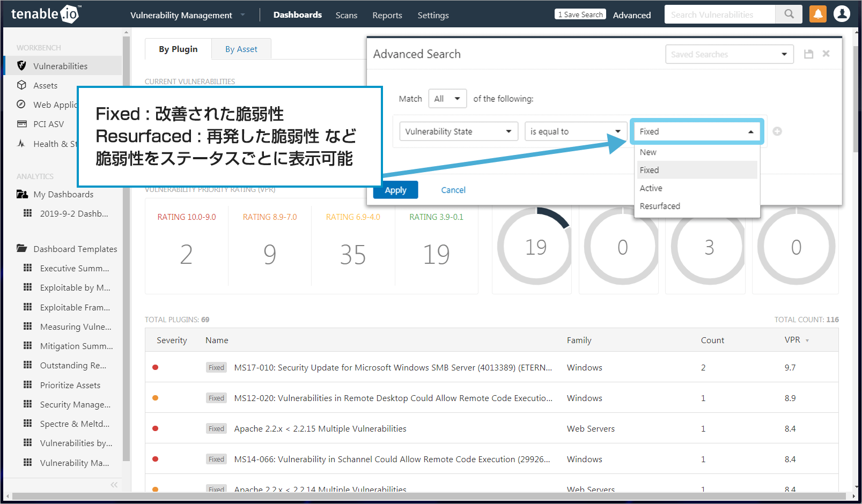The width and height of the screenshot is (862, 504).
Task: Open Security Manage... dashboard template
Action: (x=75, y=404)
